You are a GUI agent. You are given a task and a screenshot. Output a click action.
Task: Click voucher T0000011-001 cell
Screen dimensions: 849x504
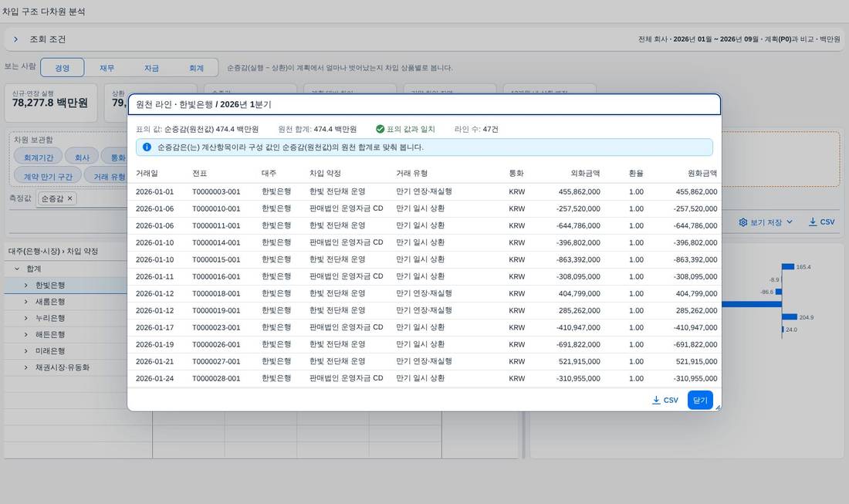216,225
